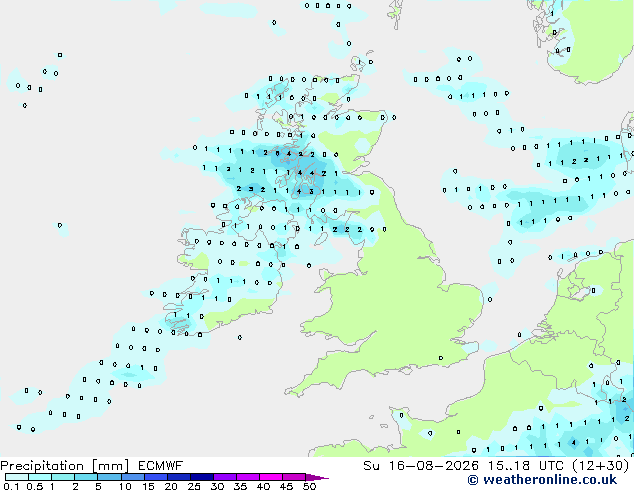Screen dimensions: 634x490
Task: Select the legend swatch between 45 and 50
Action: tap(294, 477)
